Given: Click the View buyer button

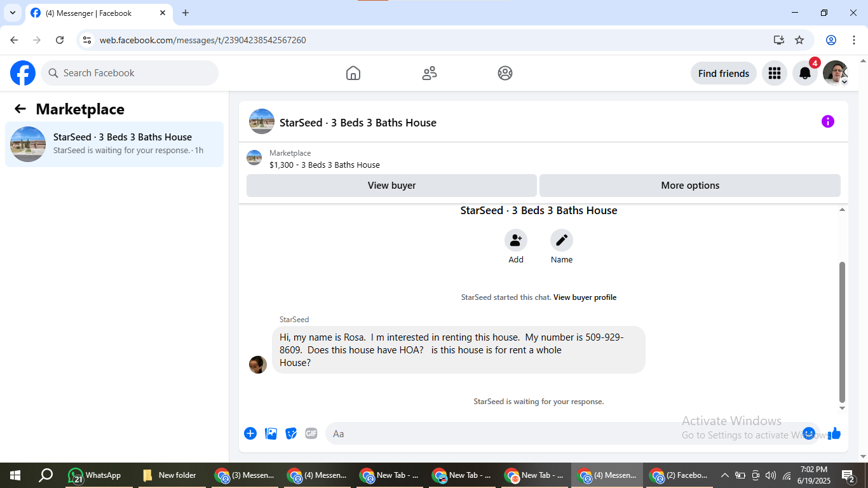Looking at the screenshot, I should (x=391, y=186).
